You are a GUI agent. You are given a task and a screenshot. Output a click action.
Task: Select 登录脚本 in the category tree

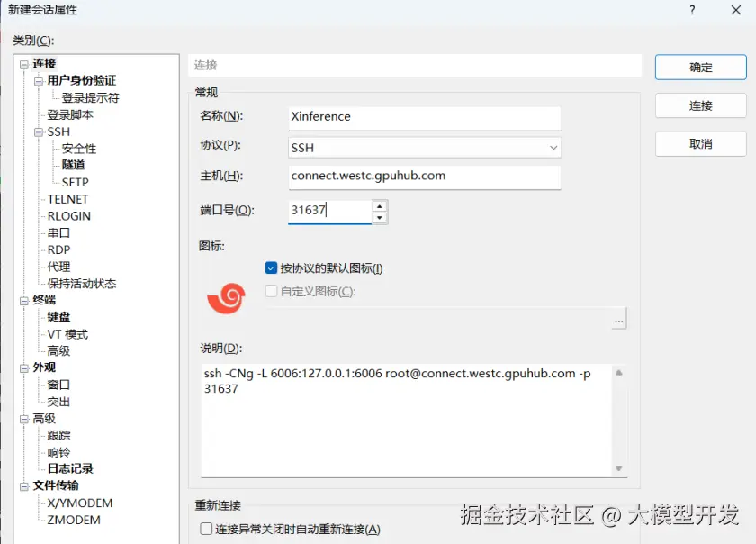click(70, 115)
